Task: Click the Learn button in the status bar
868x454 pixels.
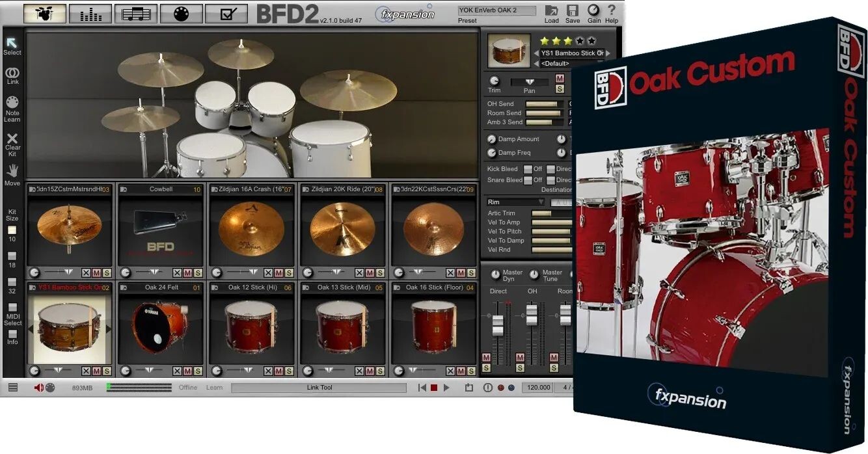Action: [x=214, y=388]
